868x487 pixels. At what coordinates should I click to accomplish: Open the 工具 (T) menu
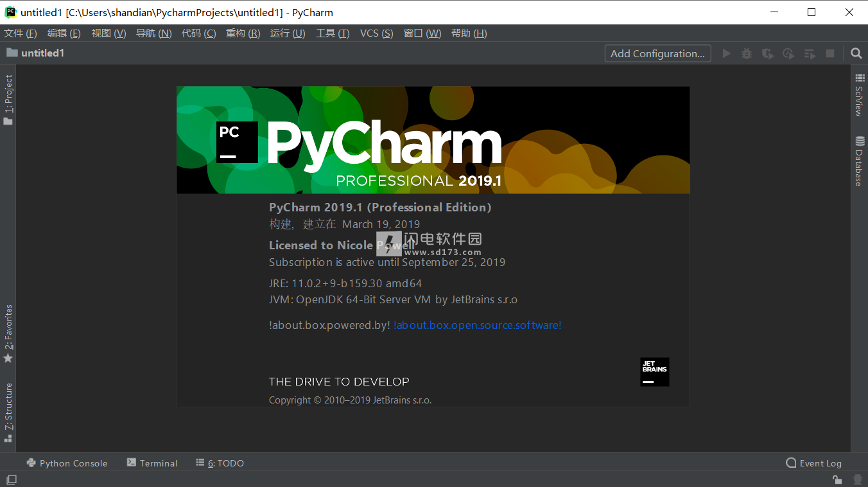click(333, 33)
